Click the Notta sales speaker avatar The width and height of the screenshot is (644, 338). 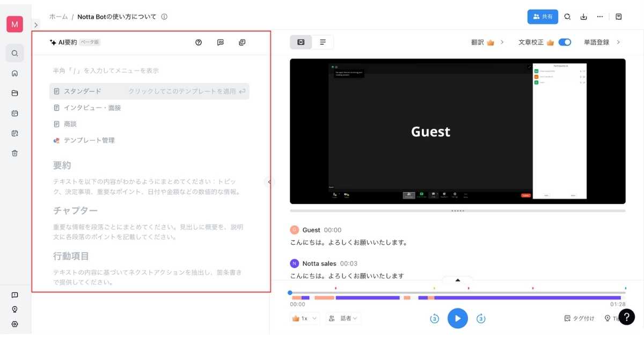[294, 263]
